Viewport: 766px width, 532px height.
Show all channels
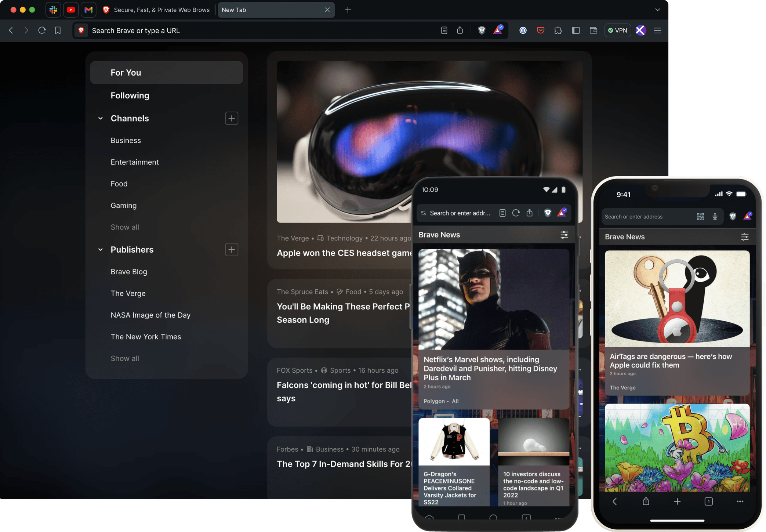click(x=125, y=227)
